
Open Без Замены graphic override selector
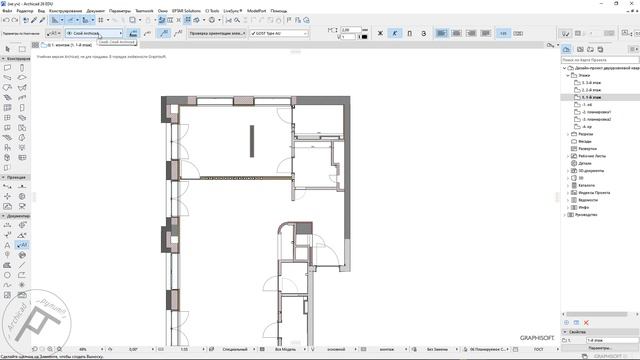tap(437, 349)
